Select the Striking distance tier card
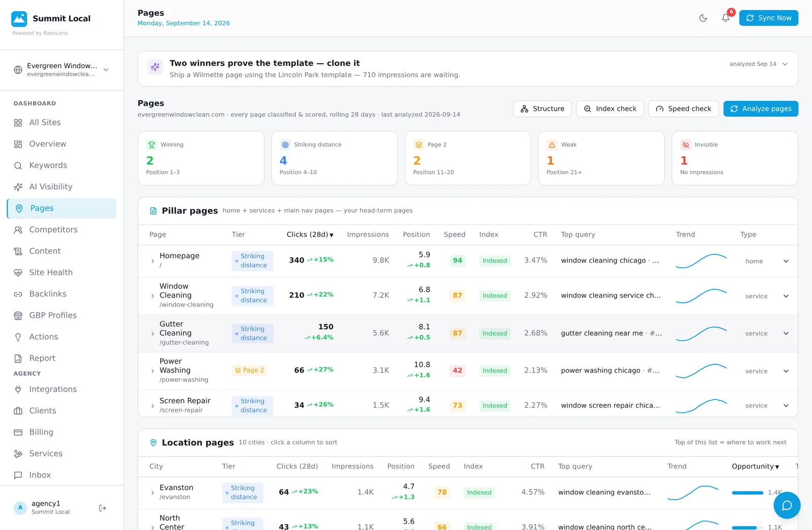812x530 pixels. [x=334, y=158]
